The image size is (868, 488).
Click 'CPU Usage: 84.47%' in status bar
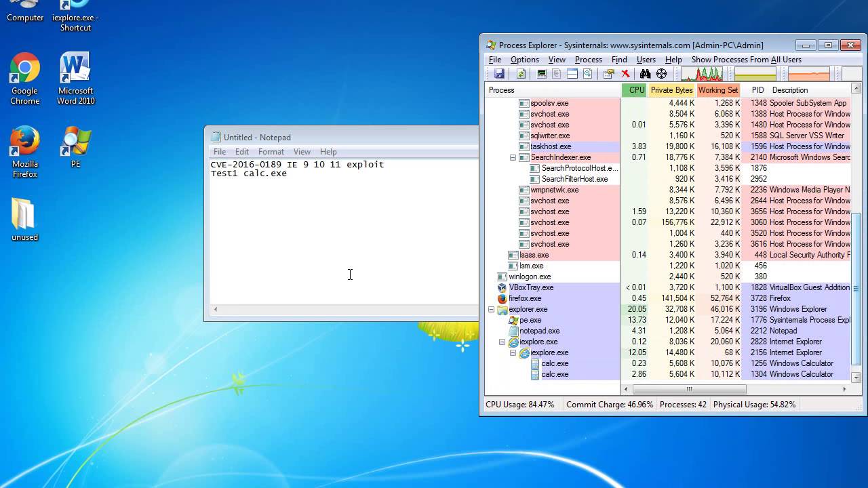[x=519, y=405]
